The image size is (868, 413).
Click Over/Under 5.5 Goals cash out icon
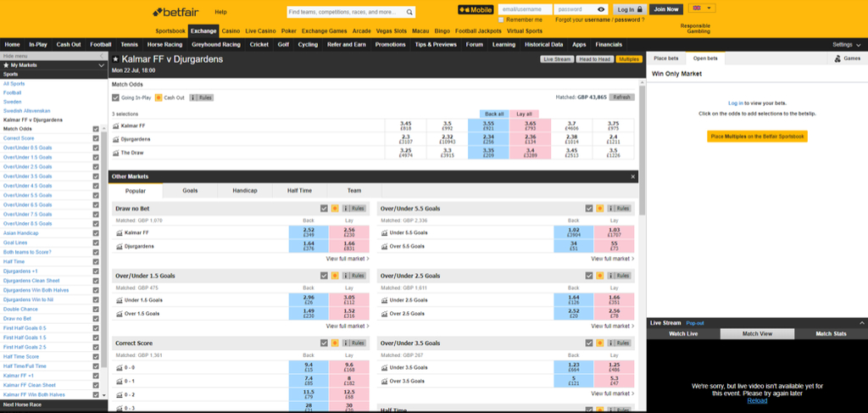click(x=599, y=209)
